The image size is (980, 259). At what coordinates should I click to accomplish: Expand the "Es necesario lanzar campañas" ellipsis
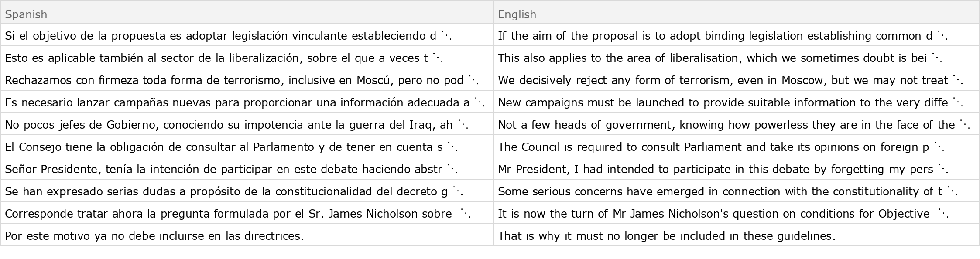[479, 102]
